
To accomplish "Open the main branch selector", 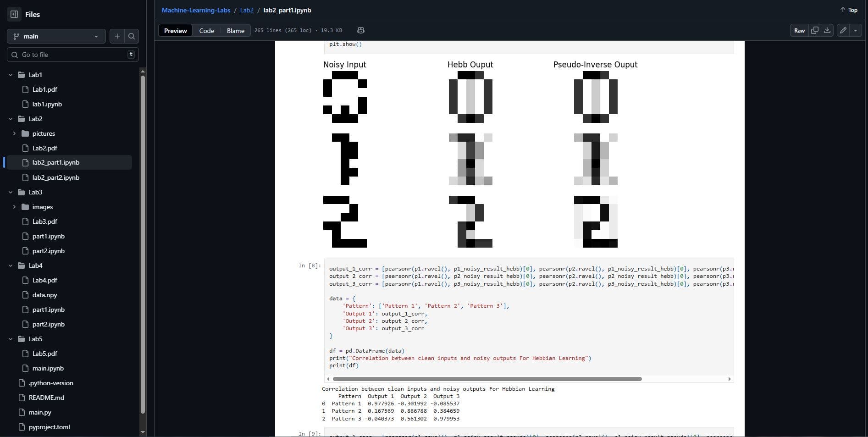I will click(x=56, y=36).
